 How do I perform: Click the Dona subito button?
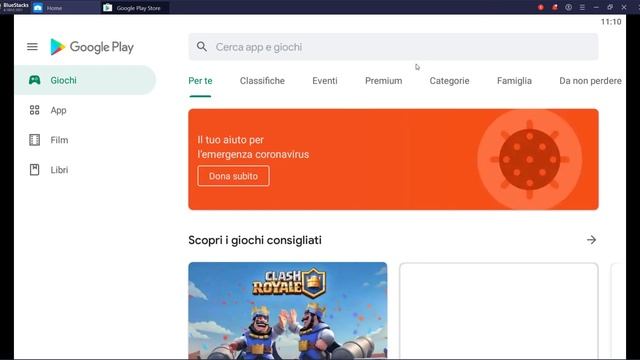pyautogui.click(x=233, y=176)
